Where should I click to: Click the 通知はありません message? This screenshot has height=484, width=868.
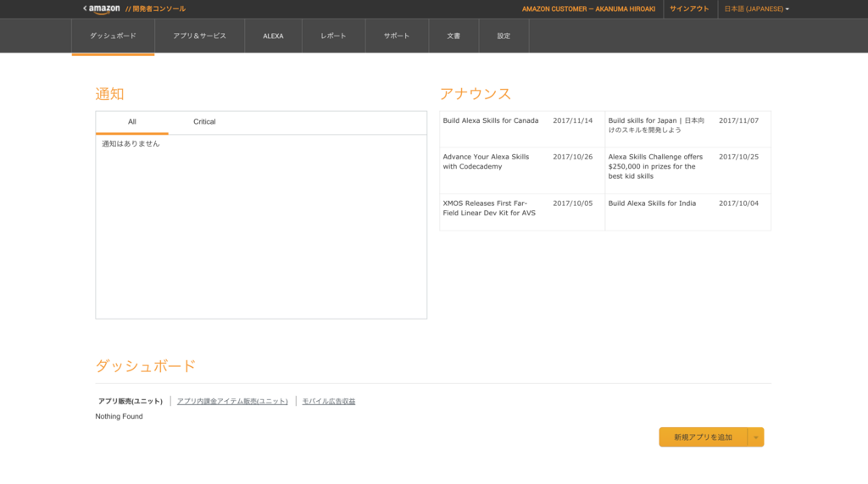[x=131, y=144]
